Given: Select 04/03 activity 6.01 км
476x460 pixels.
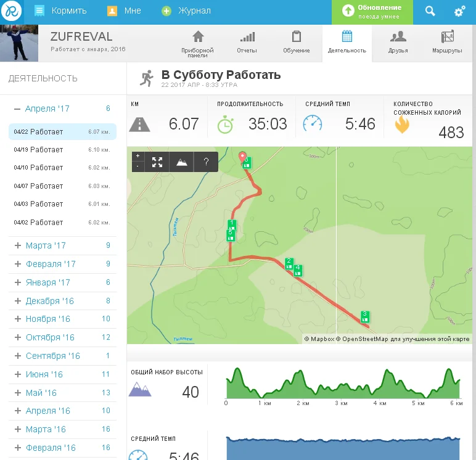Looking at the screenshot, I should coord(62,204).
